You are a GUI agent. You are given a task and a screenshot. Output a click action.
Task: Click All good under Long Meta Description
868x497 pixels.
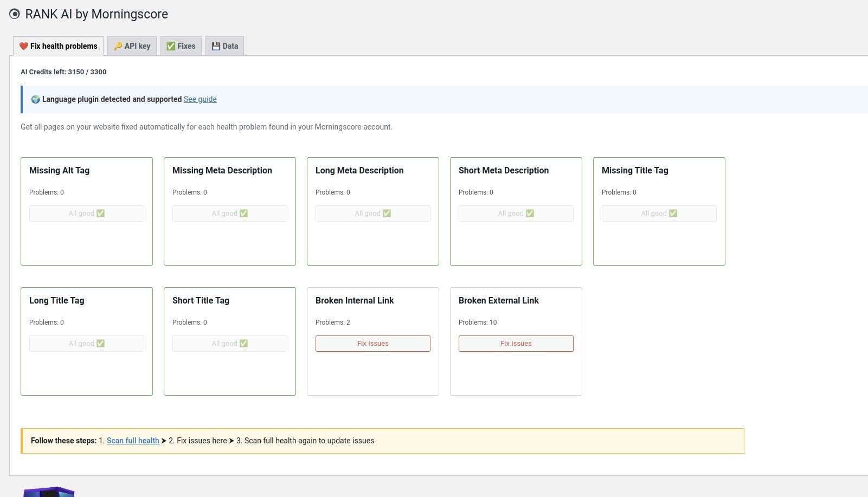372,214
